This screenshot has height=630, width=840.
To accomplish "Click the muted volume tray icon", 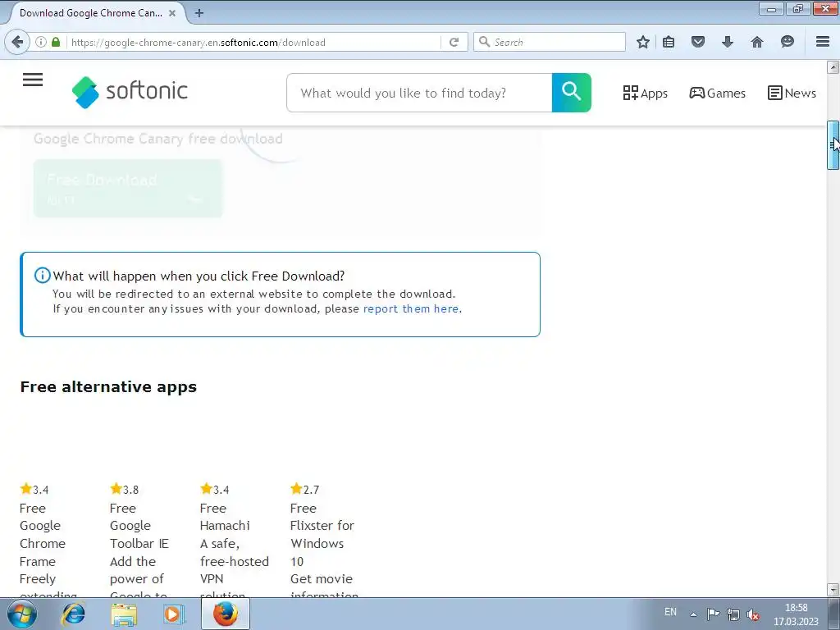I will 753,614.
